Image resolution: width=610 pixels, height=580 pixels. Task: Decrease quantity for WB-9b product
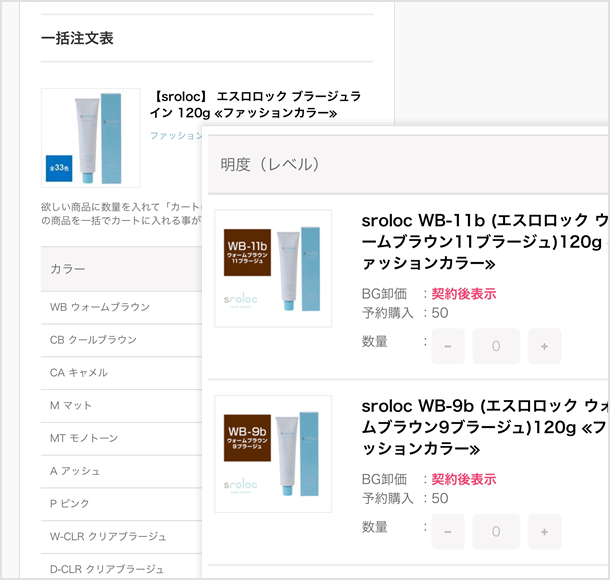448,531
